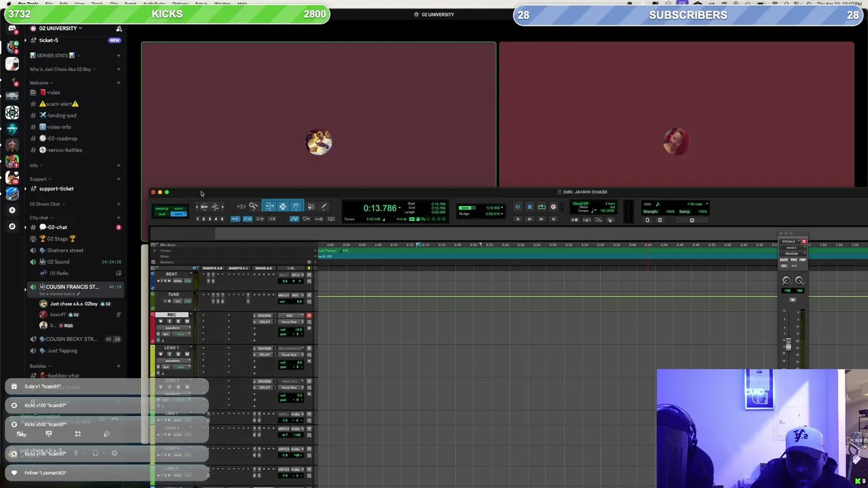Select zoom preset 3
Viewport: 868px width, 488px height.
point(210,219)
